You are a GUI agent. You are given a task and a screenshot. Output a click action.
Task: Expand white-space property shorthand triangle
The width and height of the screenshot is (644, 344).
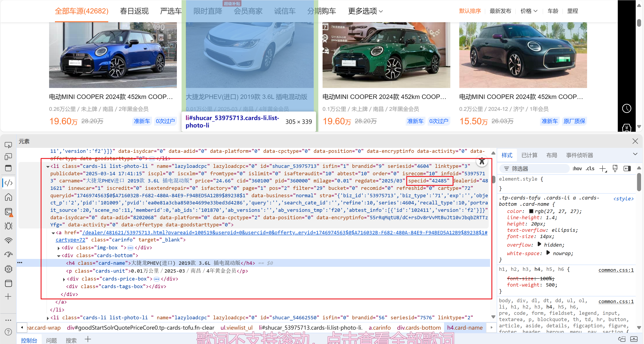548,253
